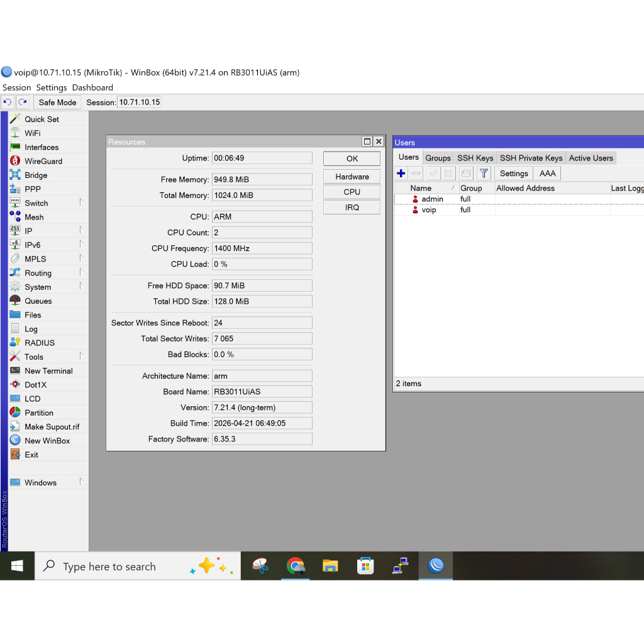Sort users by the Name column
The height and width of the screenshot is (644, 644).
[433, 188]
